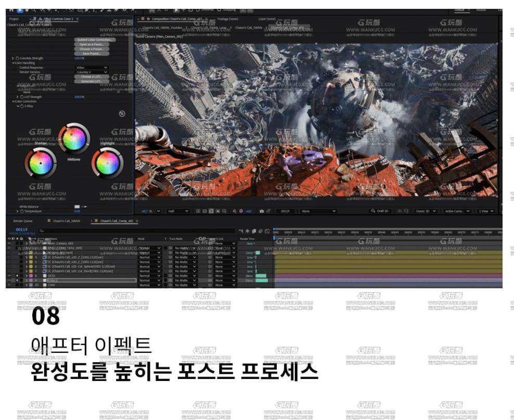Screen dimensions: 514x420
Task: Switch to the Render Queue tab
Action: [x=22, y=221]
